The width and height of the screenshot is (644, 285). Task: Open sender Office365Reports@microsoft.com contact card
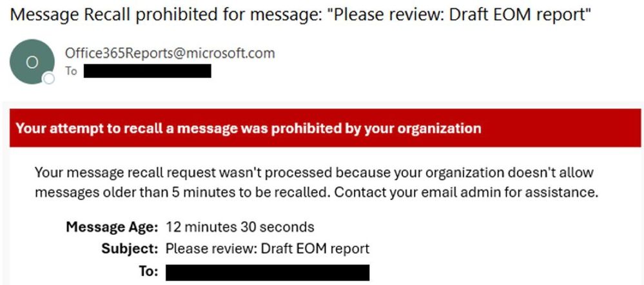point(170,54)
